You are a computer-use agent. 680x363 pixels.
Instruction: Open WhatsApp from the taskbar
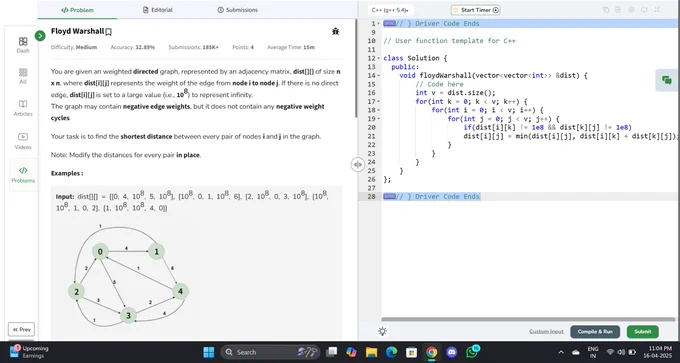(472, 352)
